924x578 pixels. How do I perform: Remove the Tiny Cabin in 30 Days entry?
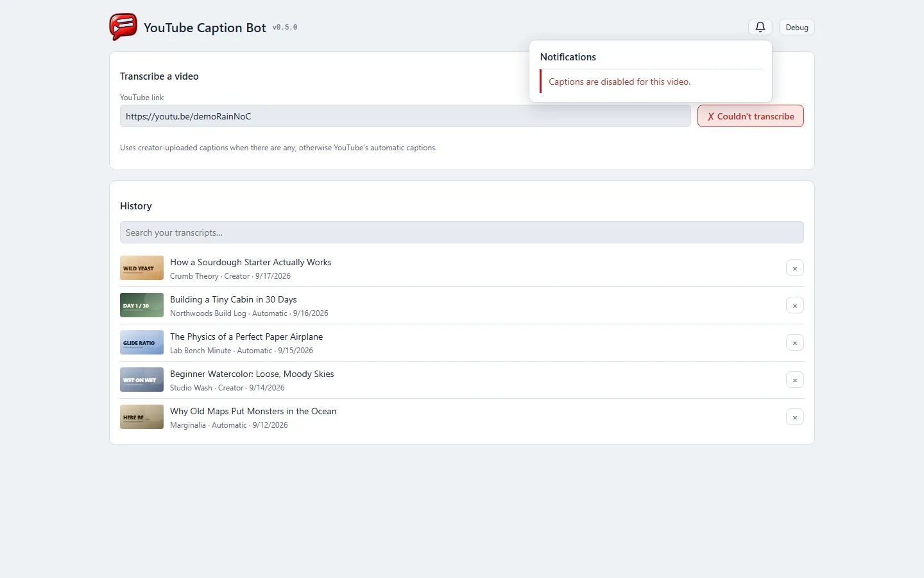(x=795, y=306)
